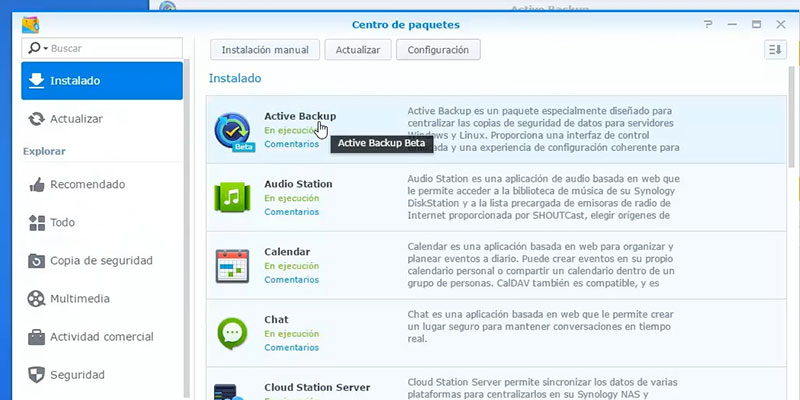Click the Chat description text
The image size is (800, 400).
(540, 327)
